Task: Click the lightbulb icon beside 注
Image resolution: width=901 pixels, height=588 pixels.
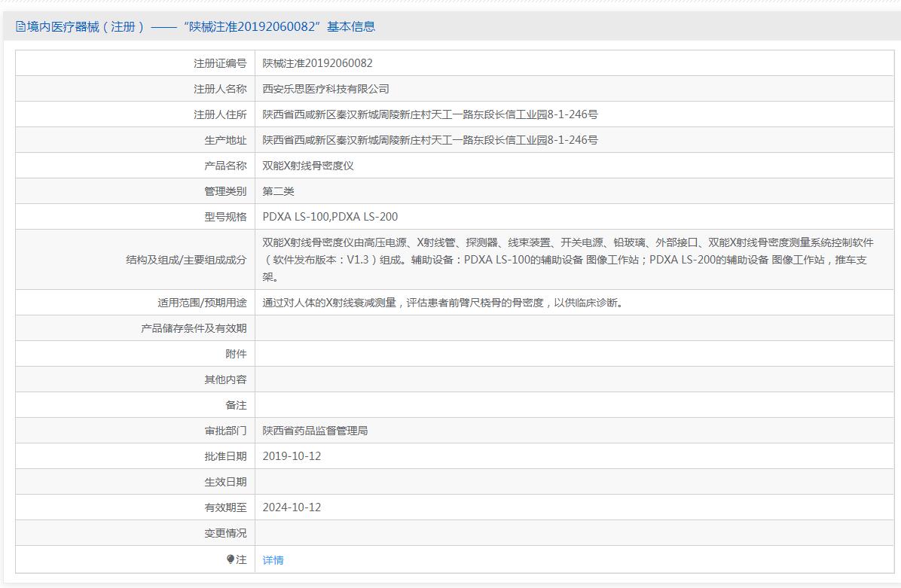Action: pyautogui.click(x=231, y=559)
